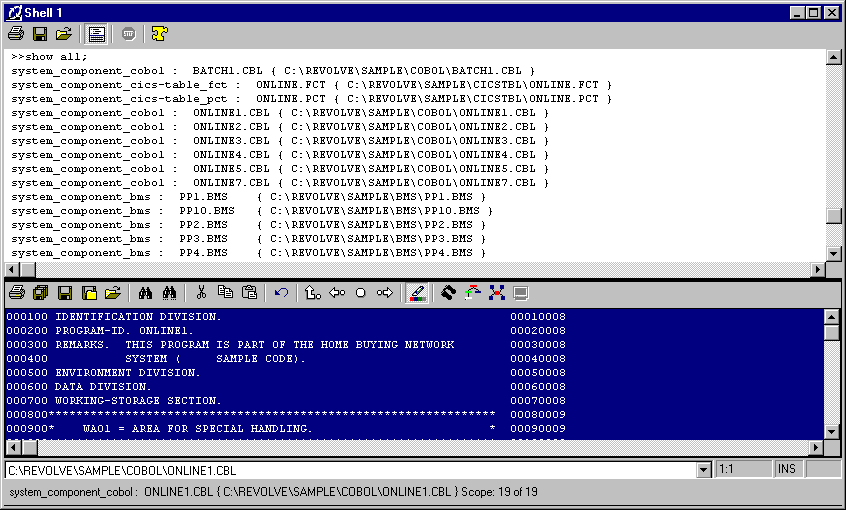Click the blue X diagram icon
Viewport: 846px width, 510px height.
coord(496,293)
